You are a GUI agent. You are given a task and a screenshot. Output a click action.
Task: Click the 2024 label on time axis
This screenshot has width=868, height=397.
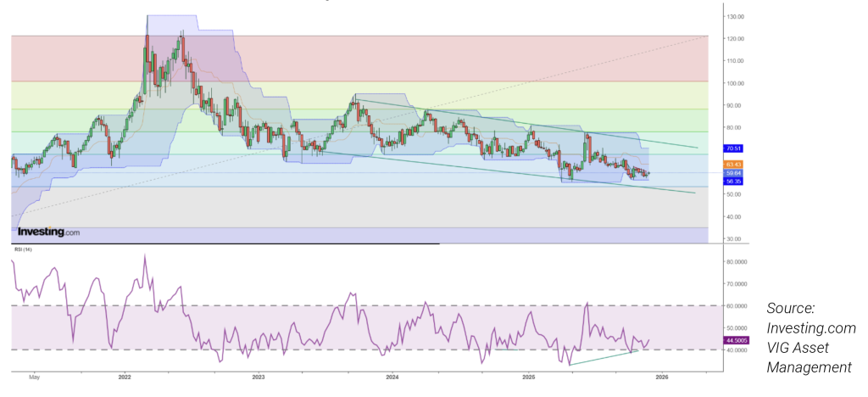point(392,375)
